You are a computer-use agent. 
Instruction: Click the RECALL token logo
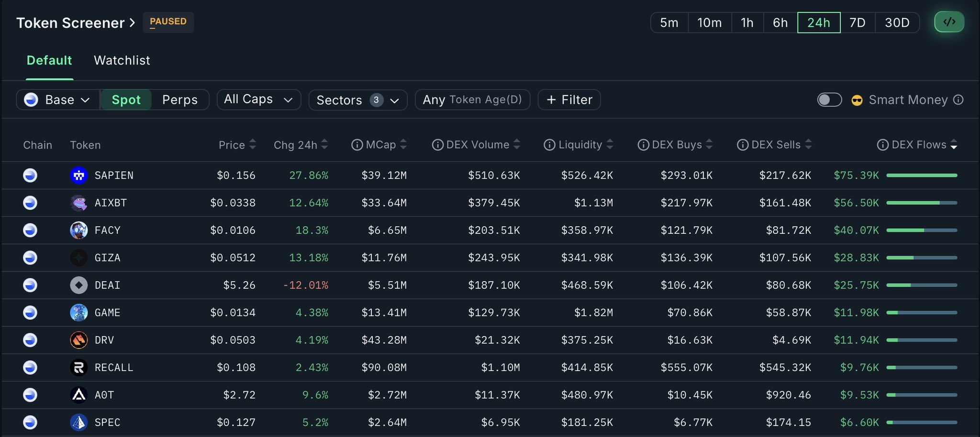(x=78, y=368)
